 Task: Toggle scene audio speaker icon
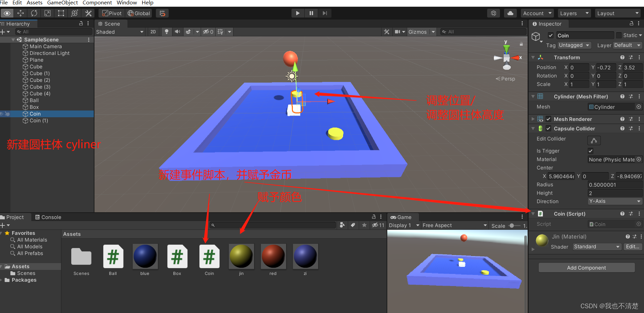[x=177, y=32]
